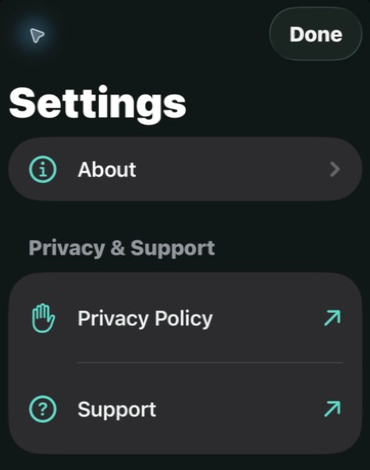Click the external arrow beside Privacy Policy
Screen dimensions: 370x470
(332, 318)
